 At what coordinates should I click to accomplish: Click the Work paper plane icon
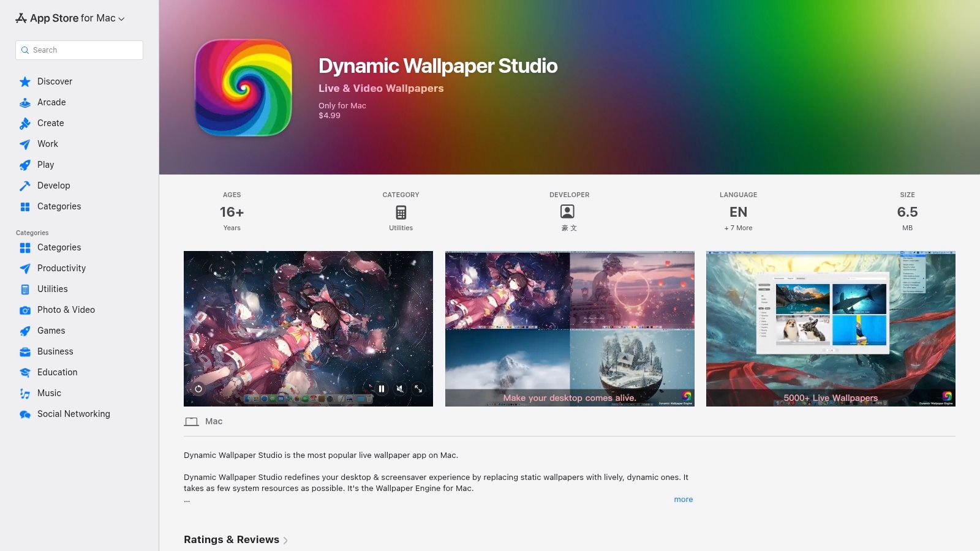pyautogui.click(x=25, y=144)
